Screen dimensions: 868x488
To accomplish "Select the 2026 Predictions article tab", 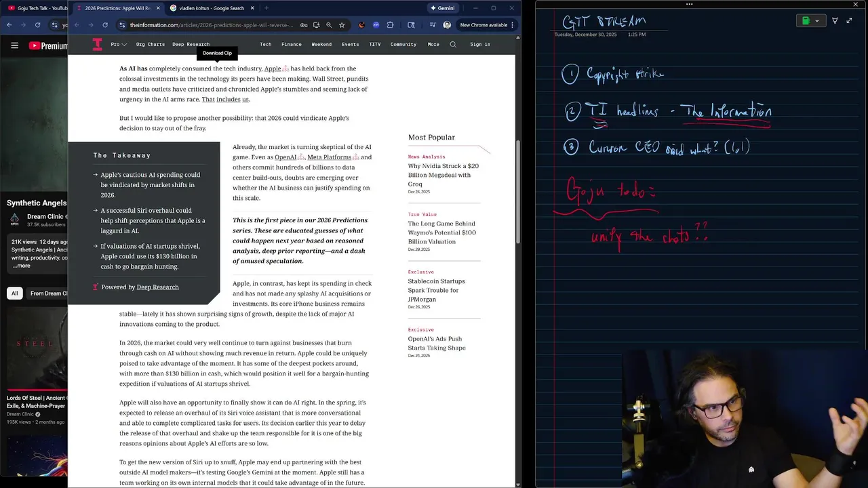I will (118, 8).
